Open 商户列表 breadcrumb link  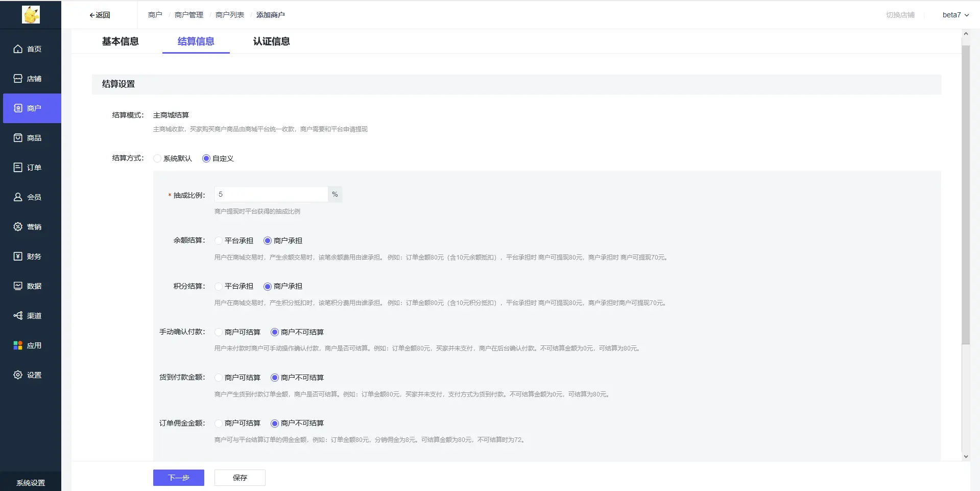230,15
